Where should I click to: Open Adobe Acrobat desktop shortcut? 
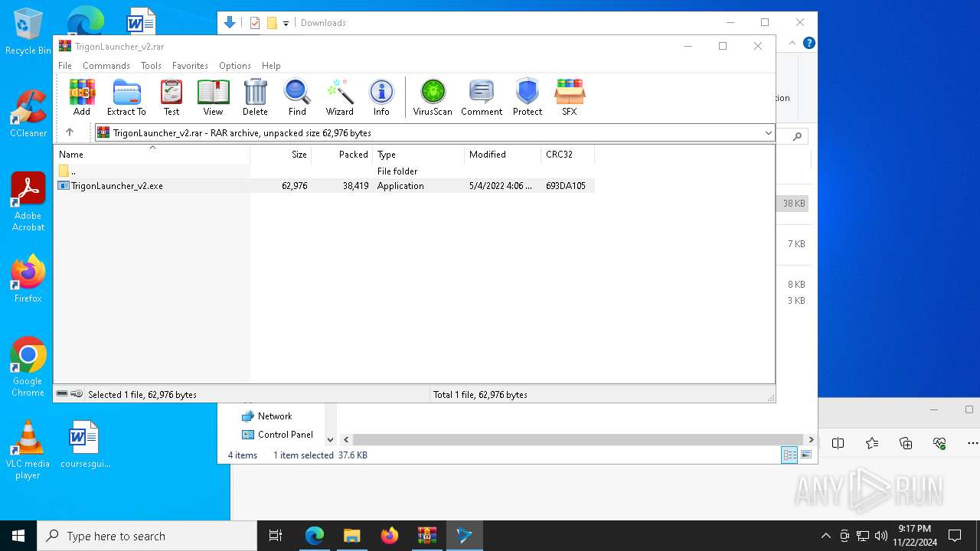coord(28,202)
